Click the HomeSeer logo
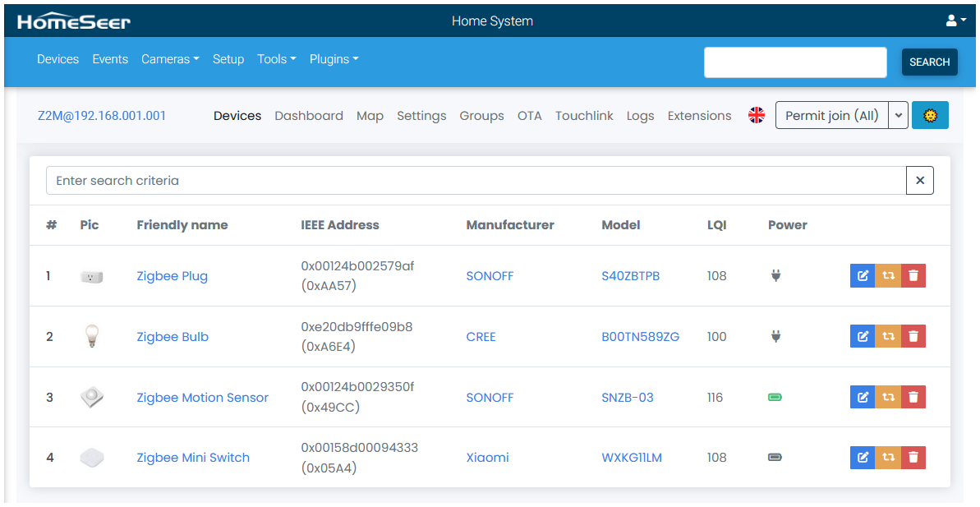The height and width of the screenshot is (507, 980). (75, 21)
